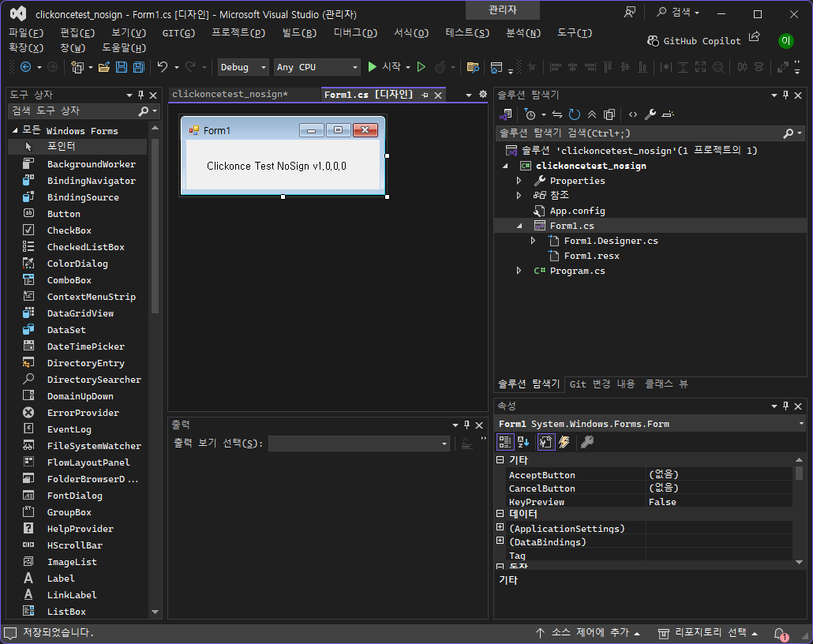Open the 프로젝트(P) menu
The height and width of the screenshot is (644, 813).
pyautogui.click(x=238, y=33)
